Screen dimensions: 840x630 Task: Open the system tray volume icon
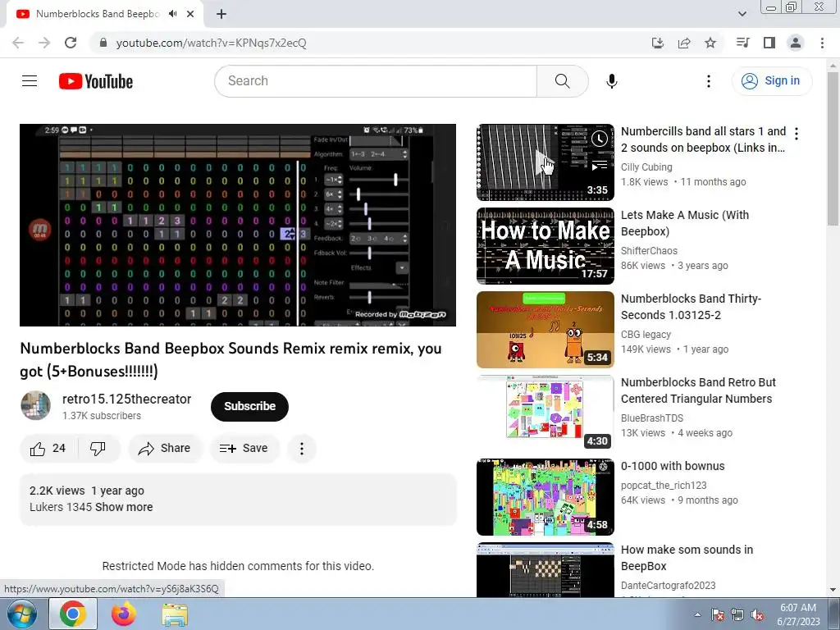coord(757,614)
